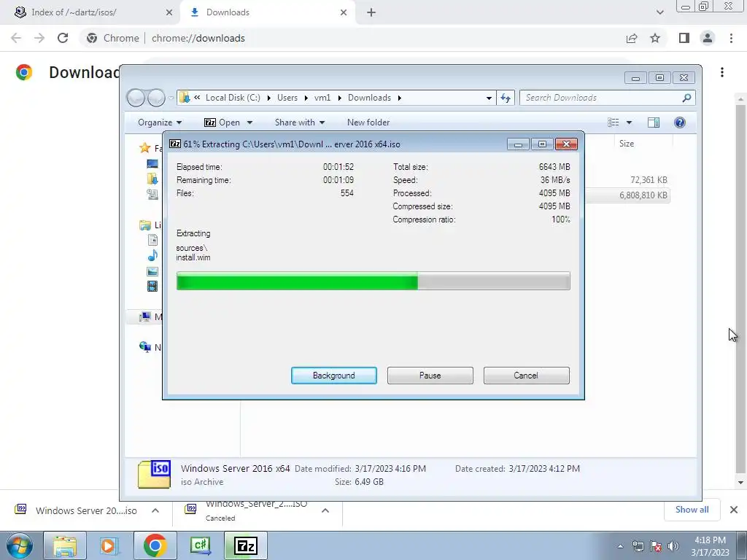This screenshot has height=560, width=747.
Task: Close the Chrome downloads shelf
Action: pyautogui.click(x=734, y=510)
